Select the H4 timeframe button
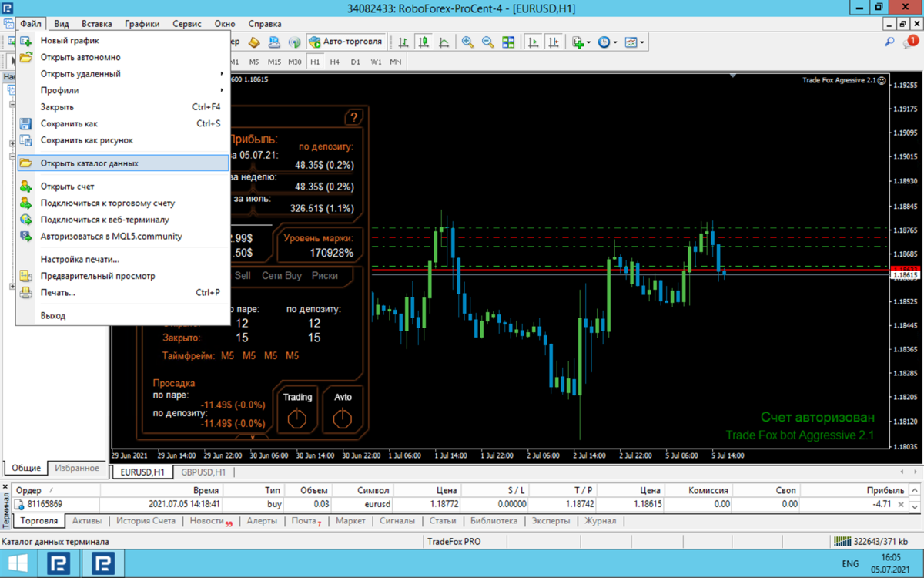This screenshot has width=924, height=578. tap(335, 62)
